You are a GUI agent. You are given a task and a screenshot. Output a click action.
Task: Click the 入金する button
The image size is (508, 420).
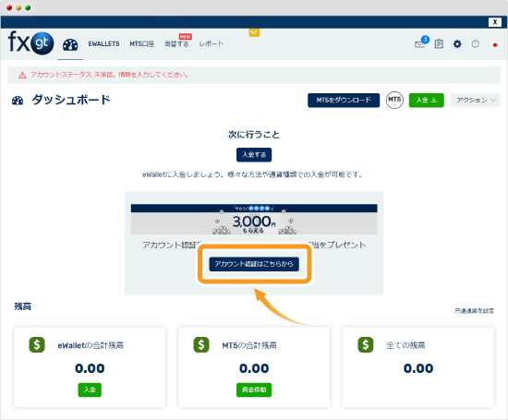[254, 155]
